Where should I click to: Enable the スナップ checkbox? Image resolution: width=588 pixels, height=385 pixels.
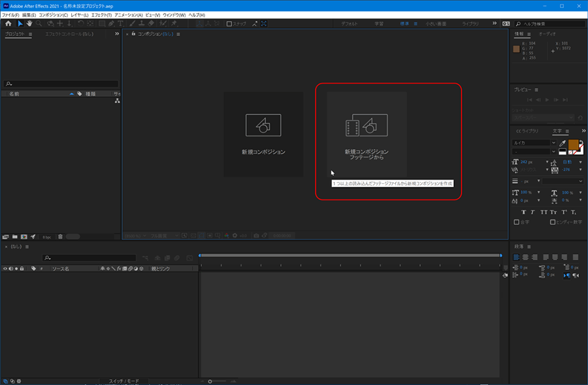(229, 24)
